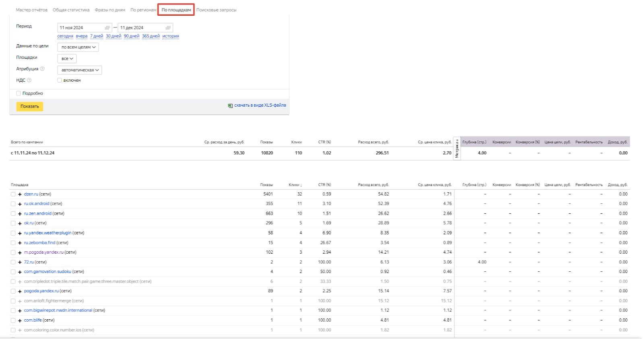This screenshot has height=339, width=644.
Task: Expand ru.ok.android row plus icon
Action: (x=20, y=204)
